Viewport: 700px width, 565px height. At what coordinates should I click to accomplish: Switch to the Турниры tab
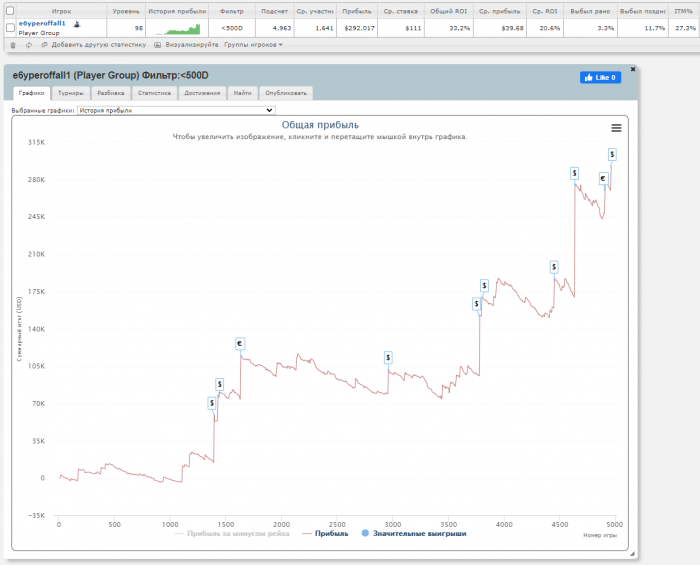[71, 93]
